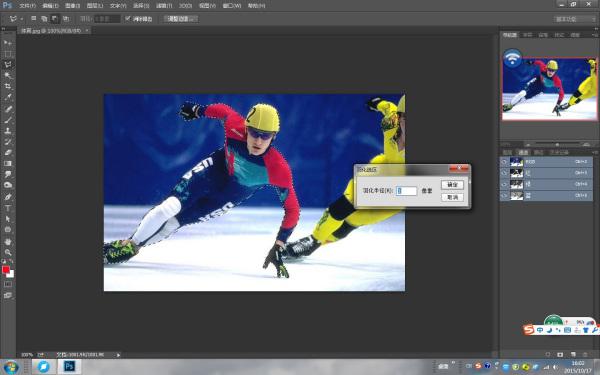Click the Navigator preview thumbnail

point(549,89)
